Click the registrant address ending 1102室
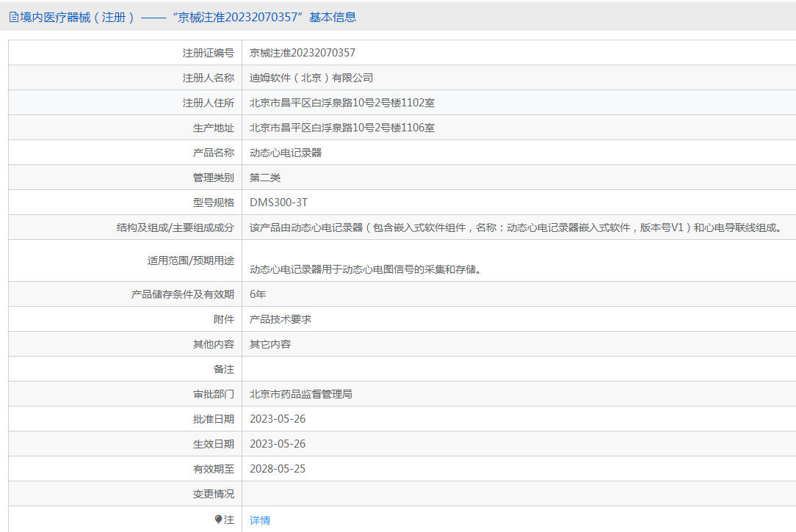This screenshot has height=532, width=796. pyautogui.click(x=341, y=103)
